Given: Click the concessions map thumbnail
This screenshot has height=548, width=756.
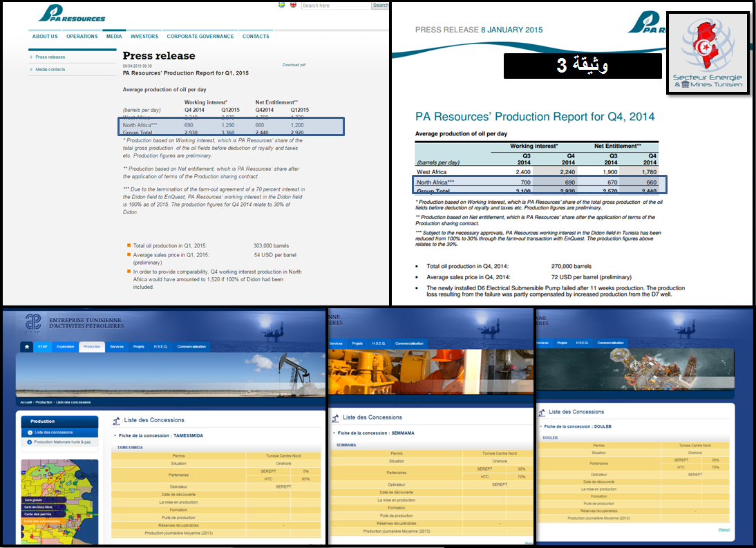Looking at the screenshot, I should pos(60,502).
